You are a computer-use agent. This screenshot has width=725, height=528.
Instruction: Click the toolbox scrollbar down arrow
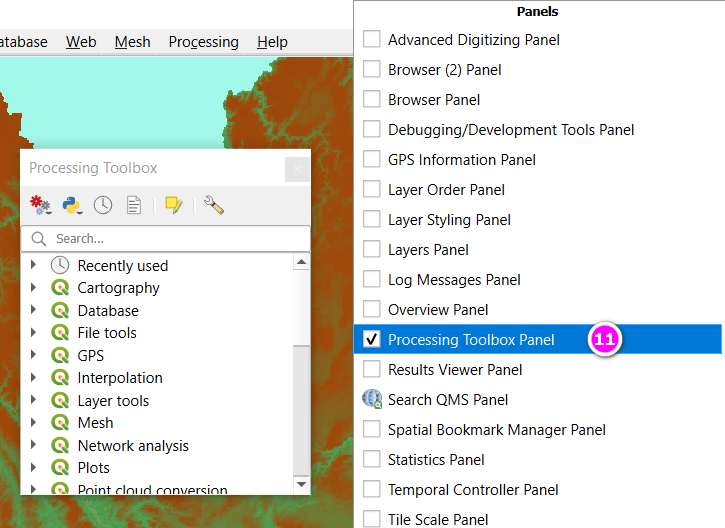[301, 484]
